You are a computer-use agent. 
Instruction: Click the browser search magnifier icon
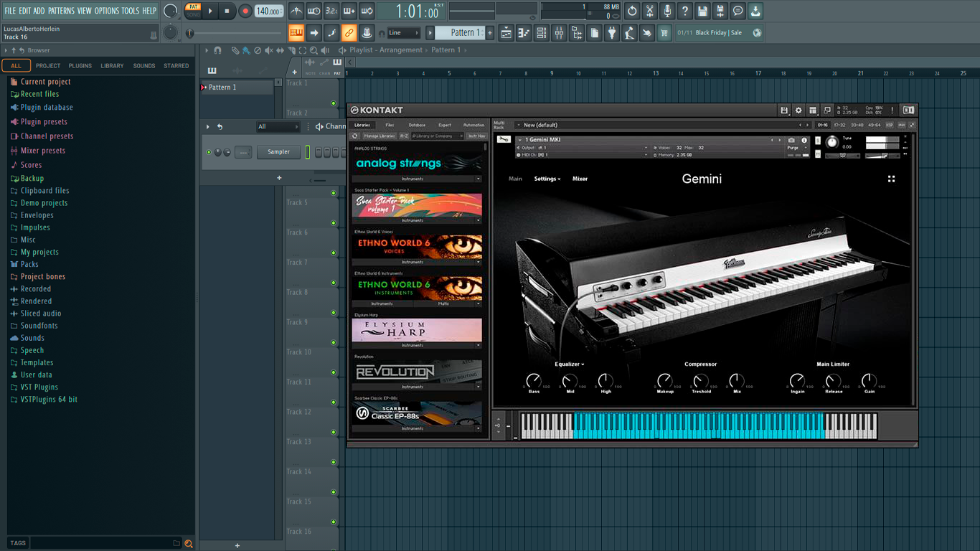pyautogui.click(x=189, y=543)
